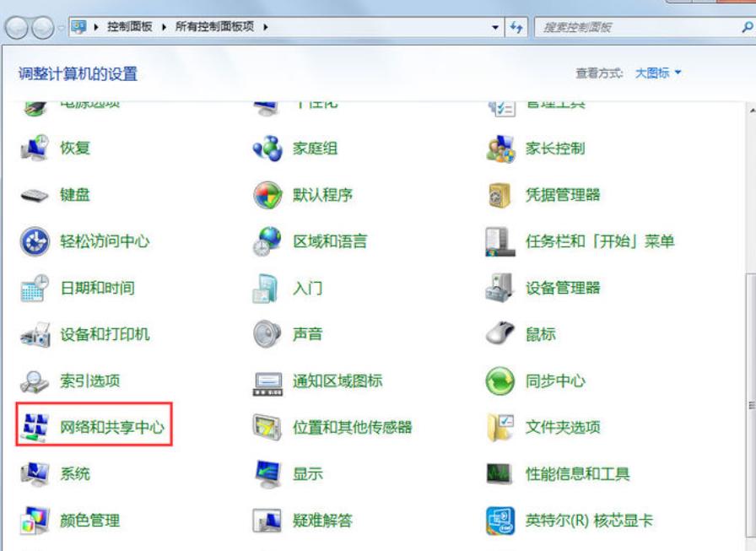Image resolution: width=756 pixels, height=551 pixels.
Task: Click the Back navigation button
Action: point(17,28)
